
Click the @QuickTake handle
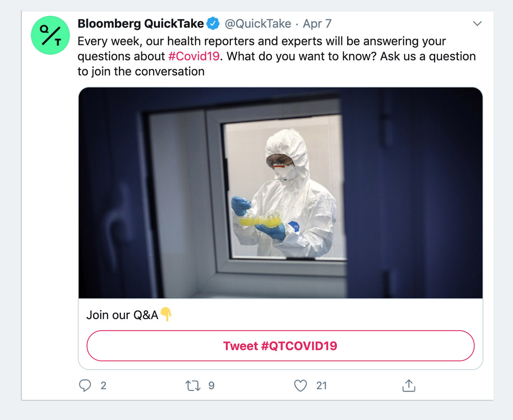pyautogui.click(x=258, y=24)
